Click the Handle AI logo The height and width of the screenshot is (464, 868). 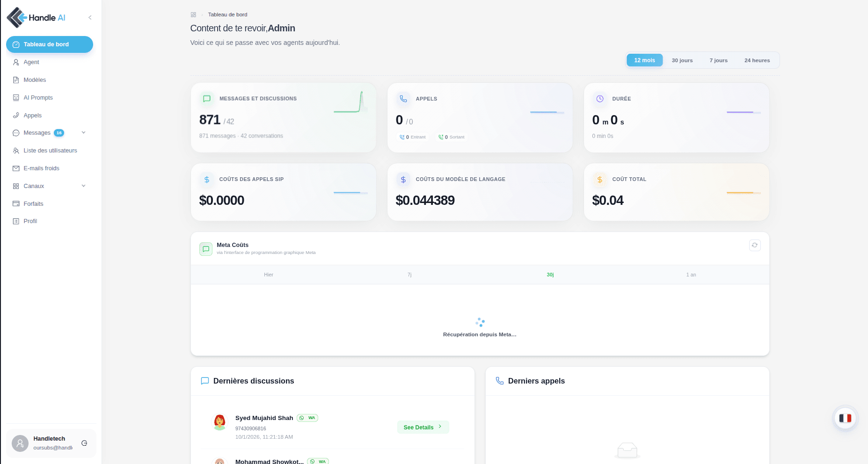(36, 18)
